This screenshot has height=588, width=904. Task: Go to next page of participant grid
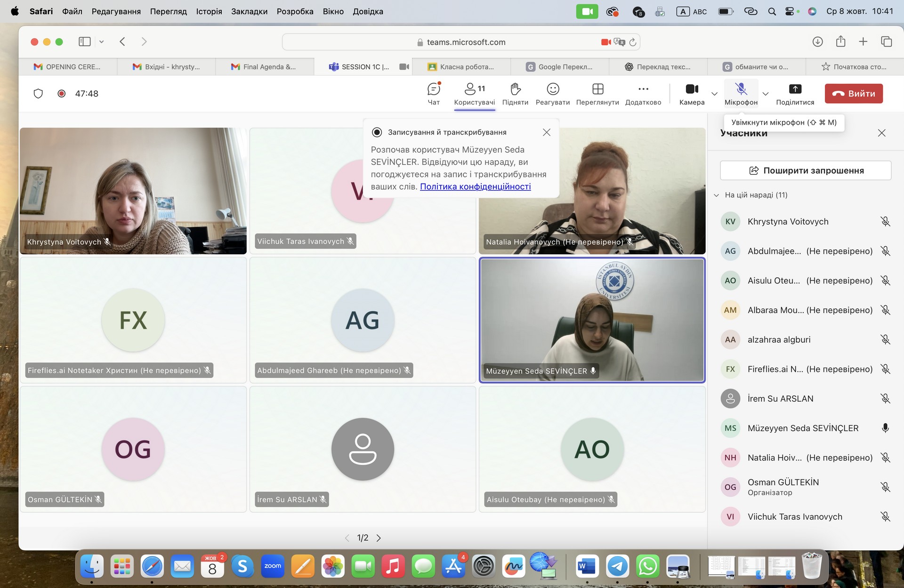[379, 538]
